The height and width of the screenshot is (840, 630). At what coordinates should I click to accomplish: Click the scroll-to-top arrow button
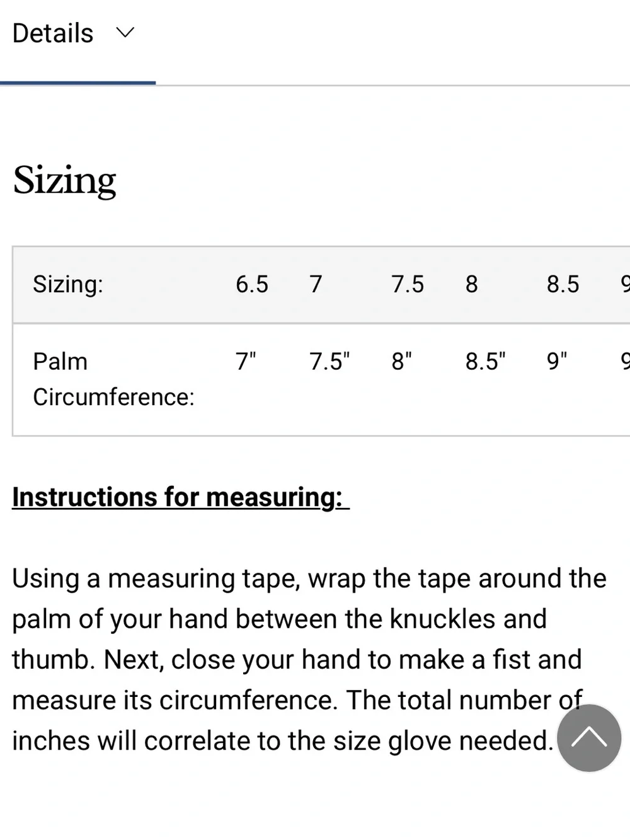point(589,738)
